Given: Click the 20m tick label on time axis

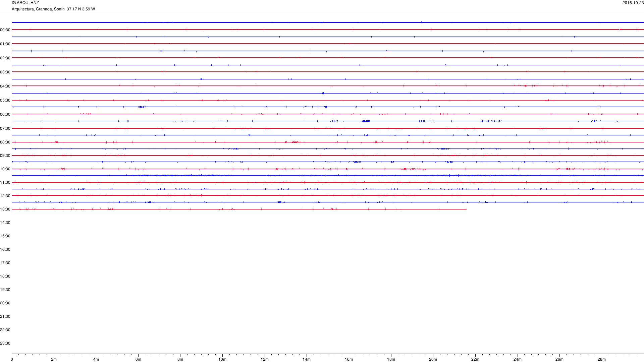Looking at the screenshot, I should point(433,359).
